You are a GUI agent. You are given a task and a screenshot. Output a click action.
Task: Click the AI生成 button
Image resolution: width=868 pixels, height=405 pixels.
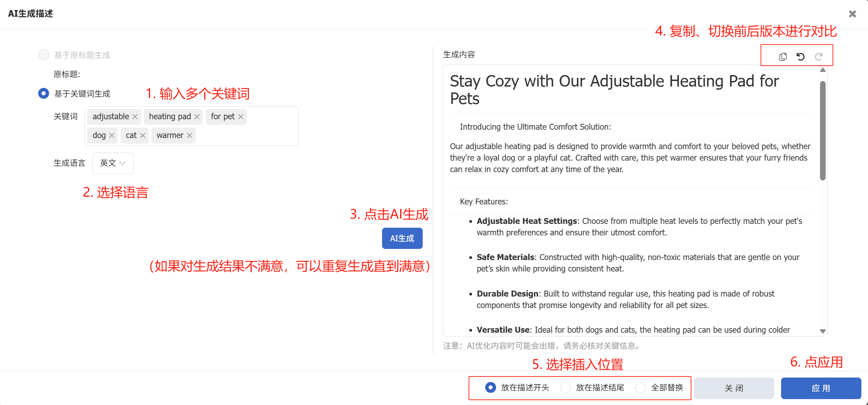[402, 238]
